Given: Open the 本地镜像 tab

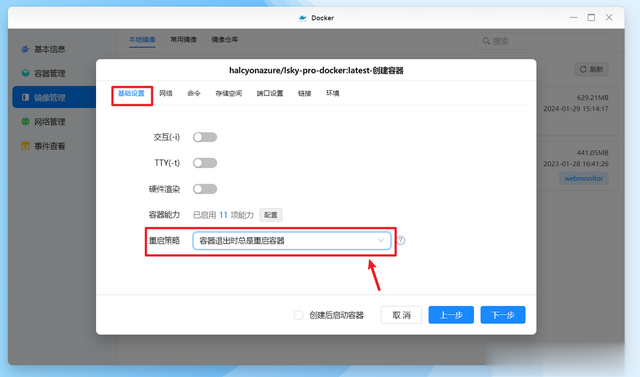Looking at the screenshot, I should pos(142,40).
